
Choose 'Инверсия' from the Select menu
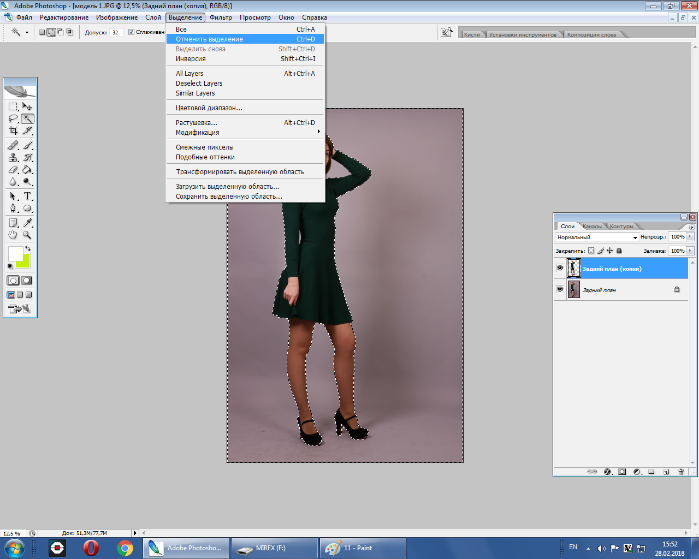[x=245, y=58]
